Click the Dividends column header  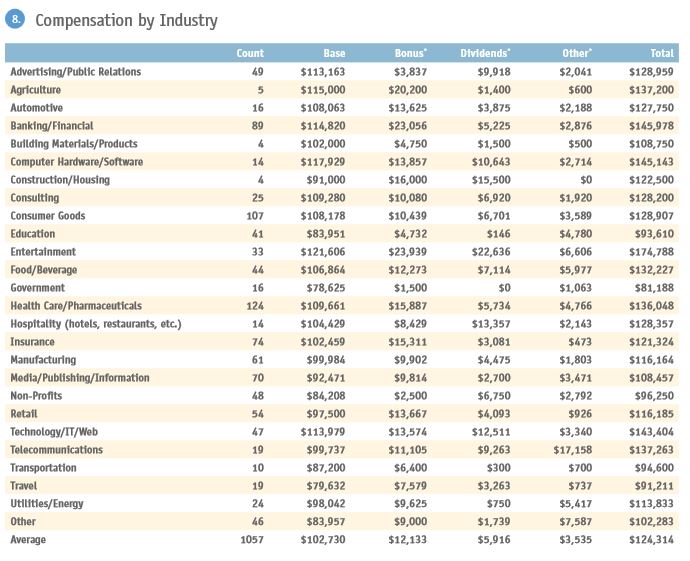click(485, 53)
